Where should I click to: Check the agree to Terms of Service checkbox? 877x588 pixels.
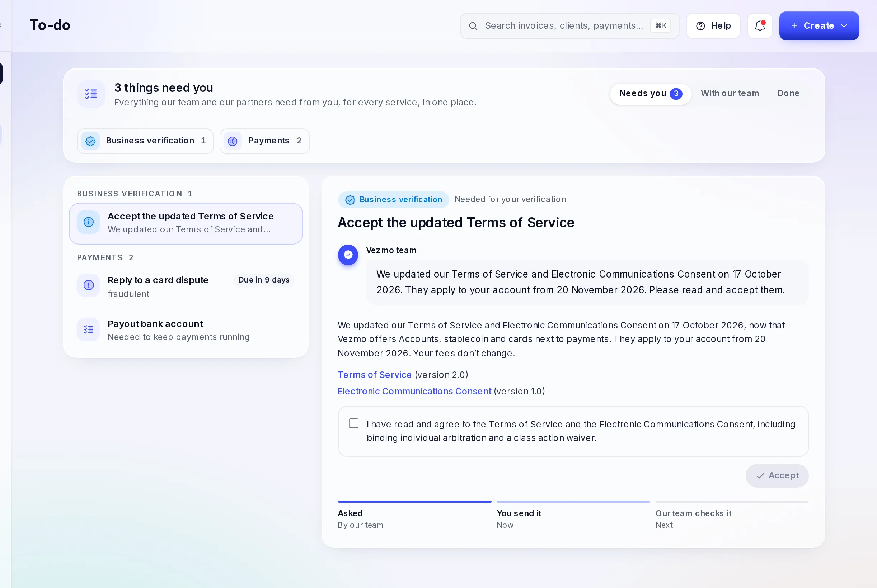pyautogui.click(x=353, y=423)
